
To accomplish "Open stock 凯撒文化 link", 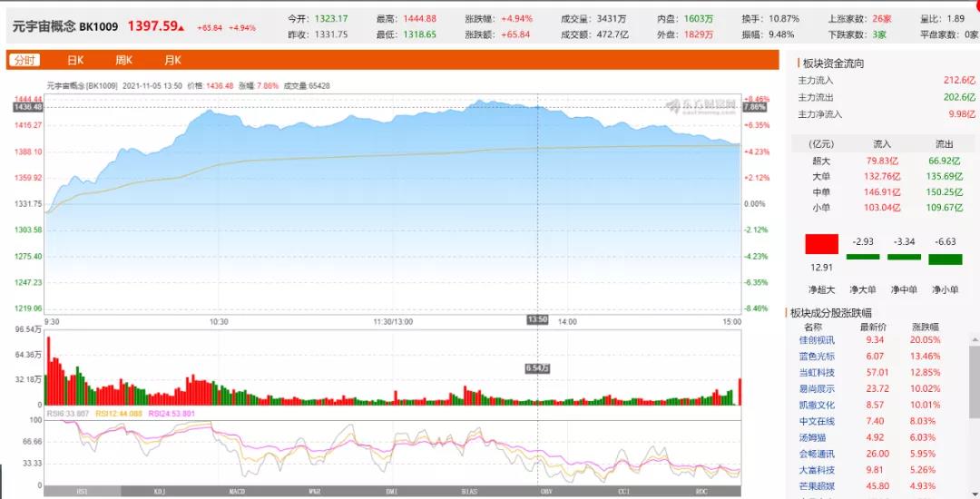I will [817, 406].
